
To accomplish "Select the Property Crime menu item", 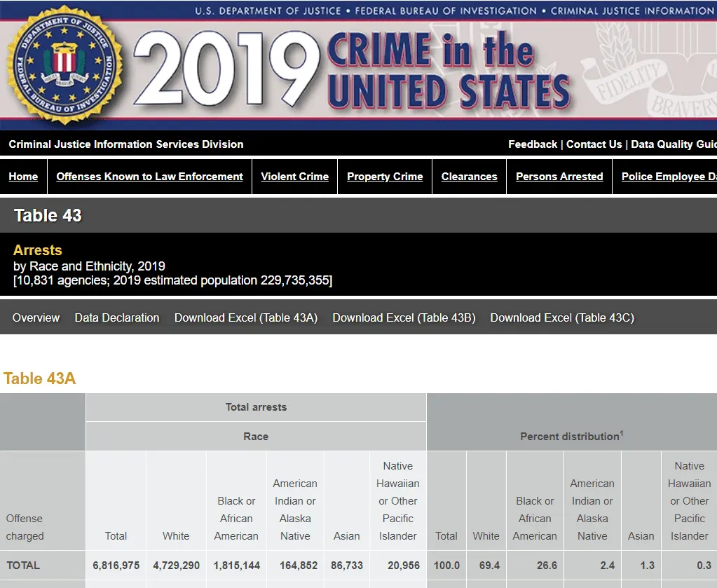I will pos(385,177).
